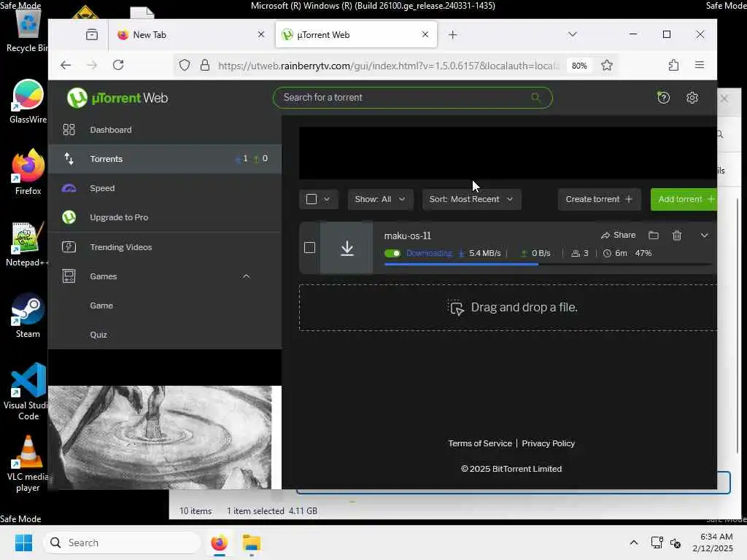This screenshot has height=560, width=747.
Task: Expand maku-os-11 torrent details chevron
Action: coord(704,236)
